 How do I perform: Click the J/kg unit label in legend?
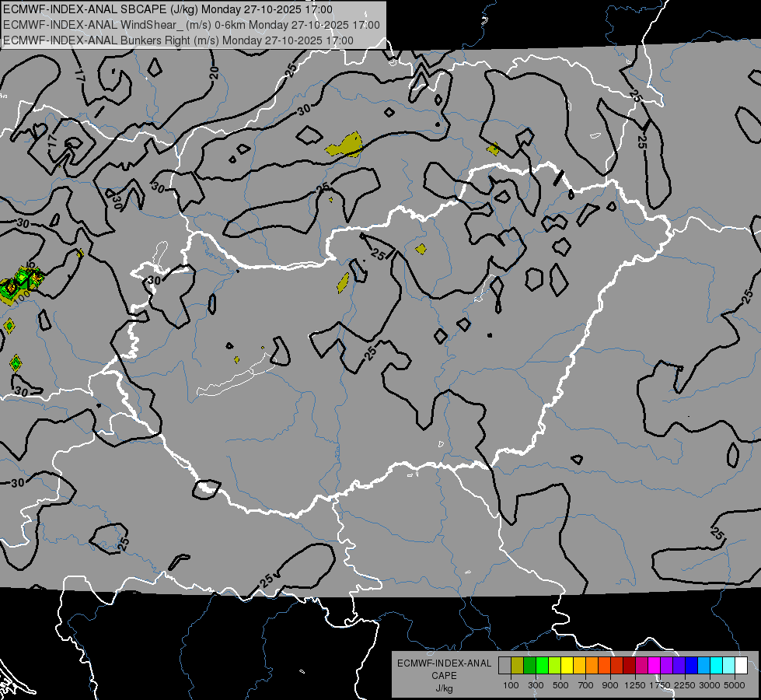tap(444, 688)
